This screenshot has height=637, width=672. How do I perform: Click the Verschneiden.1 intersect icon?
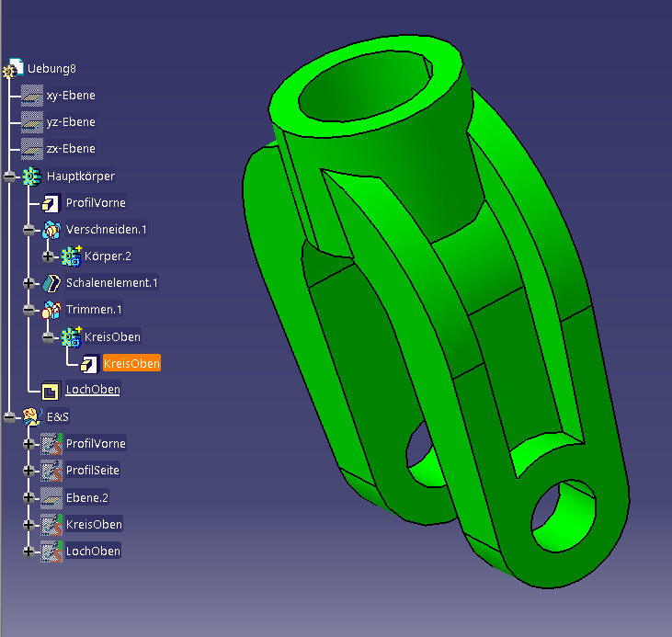click(x=51, y=230)
